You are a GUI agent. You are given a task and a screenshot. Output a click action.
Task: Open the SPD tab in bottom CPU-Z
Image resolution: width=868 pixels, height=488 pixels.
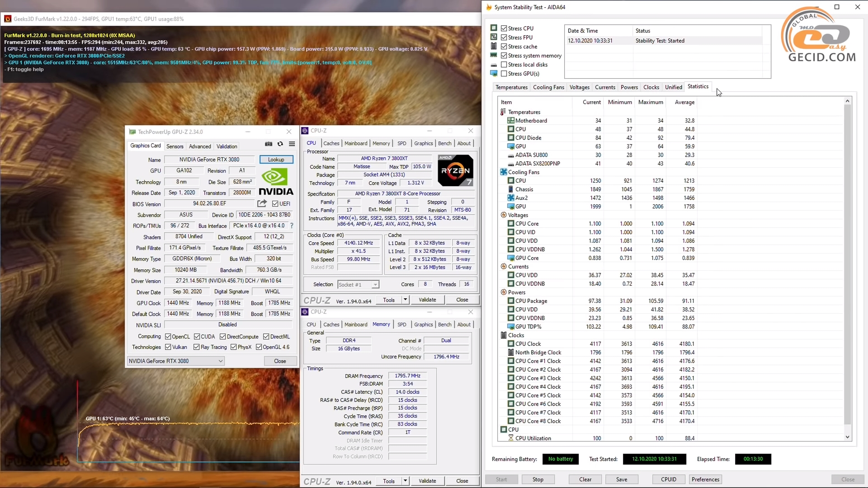tap(402, 324)
